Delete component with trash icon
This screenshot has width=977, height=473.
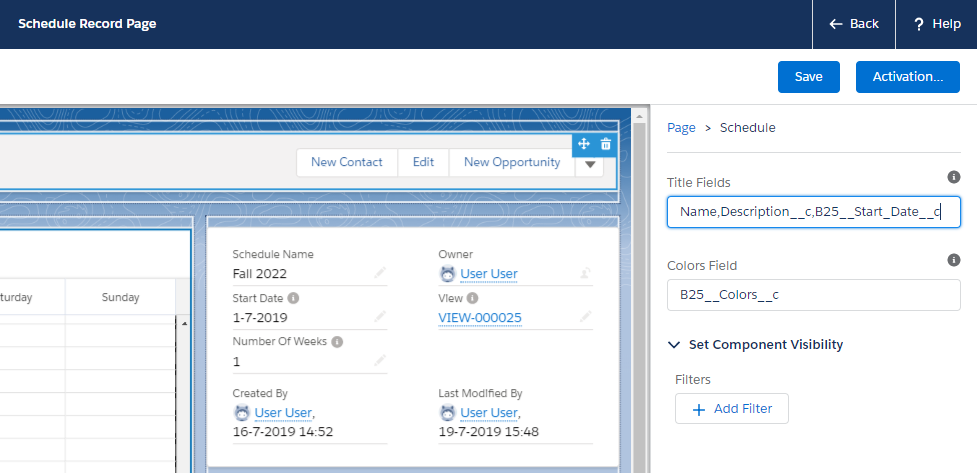tap(605, 144)
